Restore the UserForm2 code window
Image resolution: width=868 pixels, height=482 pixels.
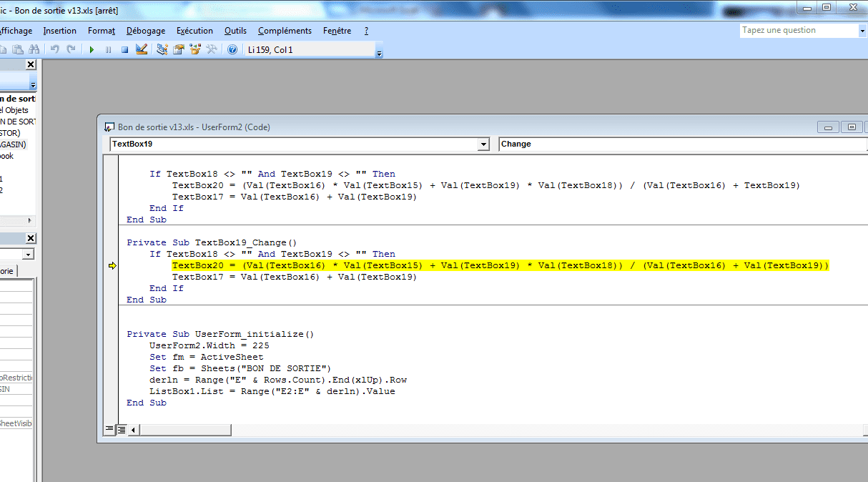(852, 127)
